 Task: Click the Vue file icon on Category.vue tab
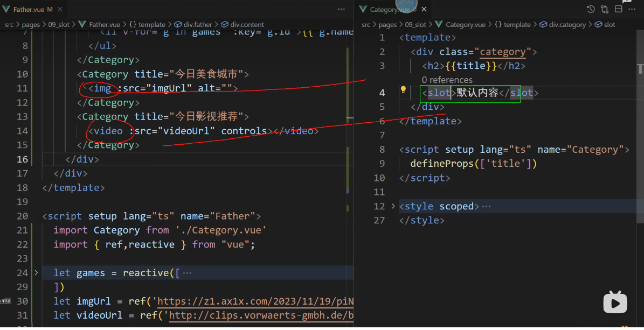tap(363, 9)
